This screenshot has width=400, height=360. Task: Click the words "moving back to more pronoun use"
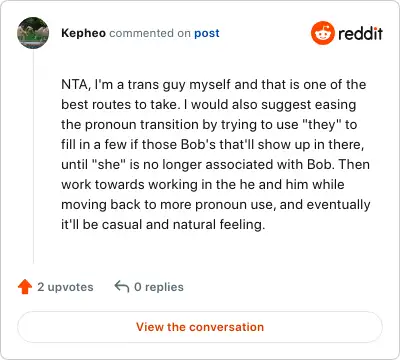(169, 205)
